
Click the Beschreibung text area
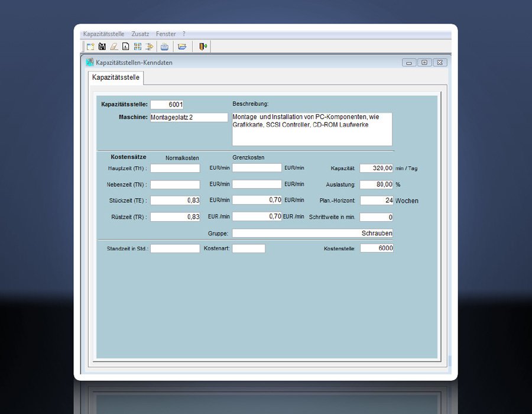tap(312, 130)
